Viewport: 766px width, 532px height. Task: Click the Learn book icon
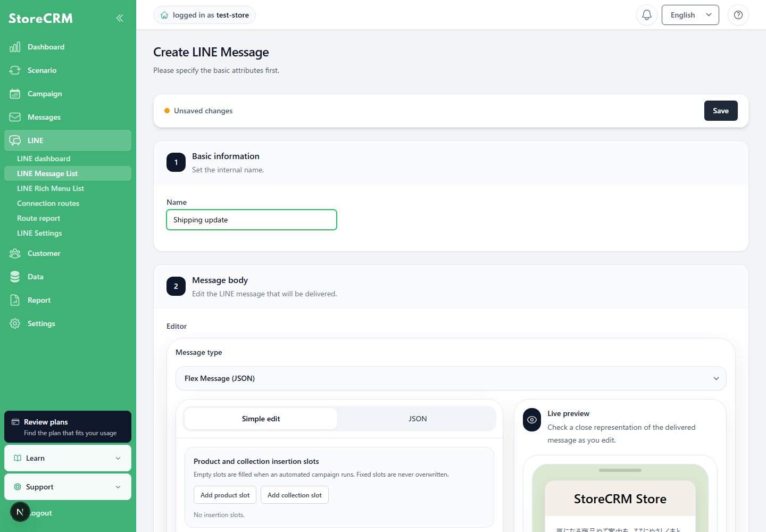click(18, 458)
